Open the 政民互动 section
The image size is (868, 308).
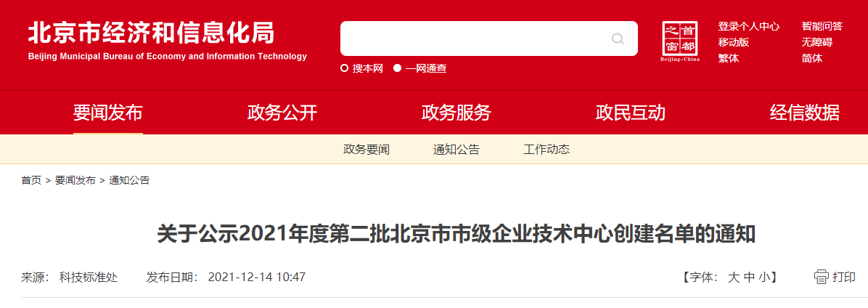[631, 113]
